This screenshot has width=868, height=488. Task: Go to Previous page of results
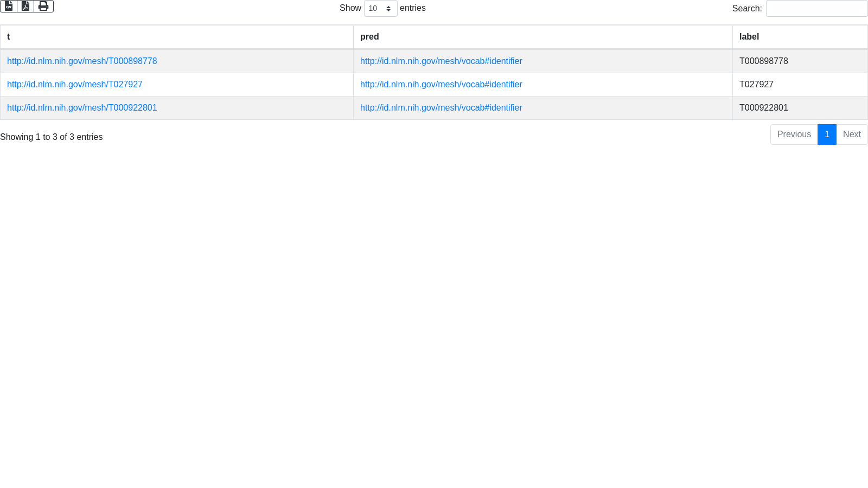[794, 134]
